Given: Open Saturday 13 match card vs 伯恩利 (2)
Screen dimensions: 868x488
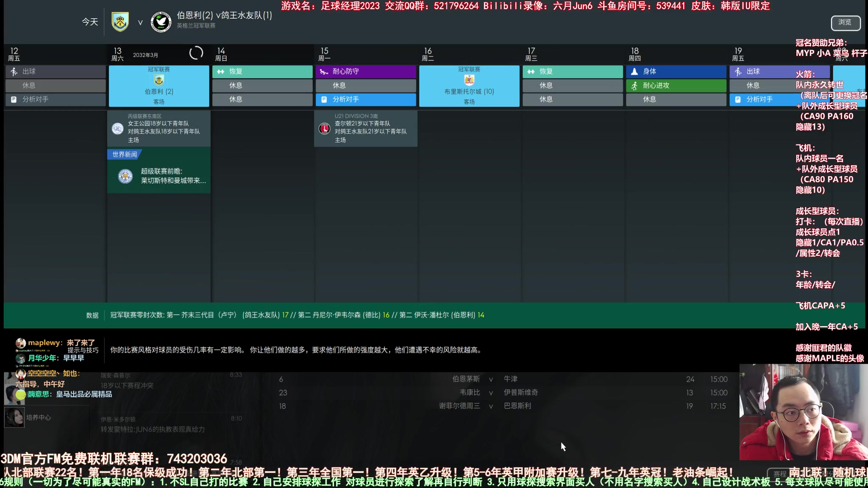Looking at the screenshot, I should (159, 86).
